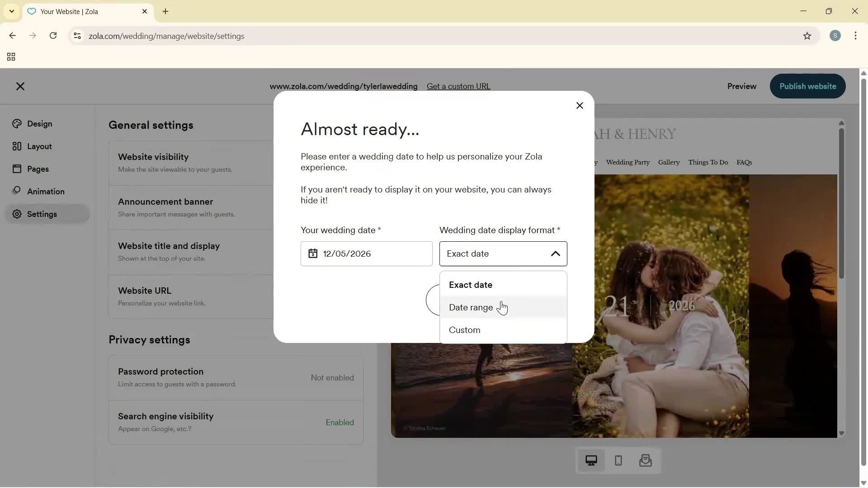Select the Design palette icon in sidebar

pos(17,123)
